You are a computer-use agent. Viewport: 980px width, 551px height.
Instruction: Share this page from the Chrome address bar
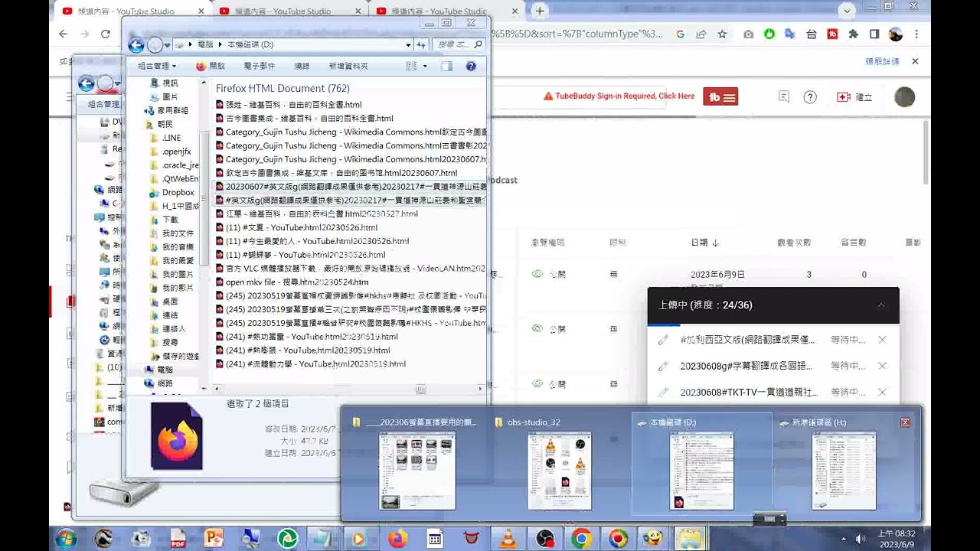[x=701, y=34]
